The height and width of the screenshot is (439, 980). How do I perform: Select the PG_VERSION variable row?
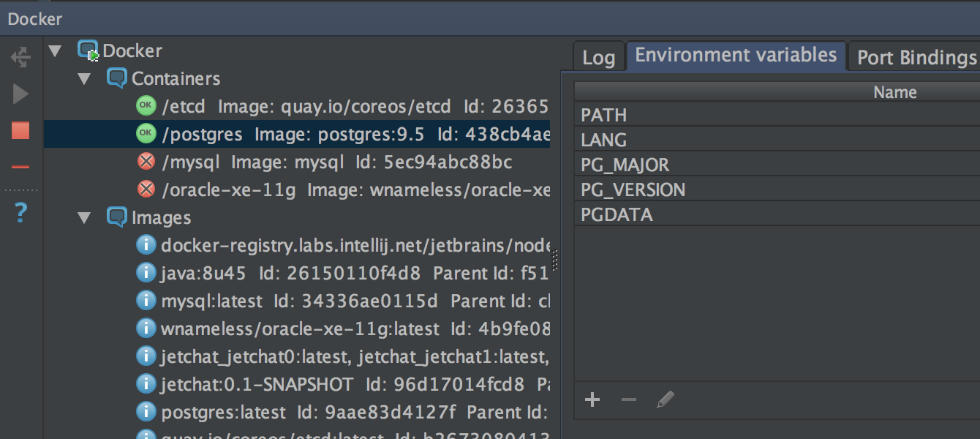(633, 190)
